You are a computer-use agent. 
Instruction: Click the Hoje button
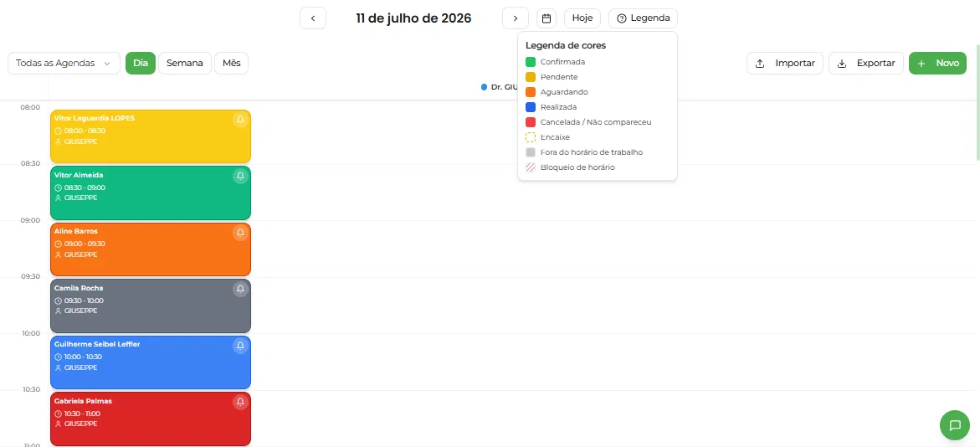[x=582, y=18]
